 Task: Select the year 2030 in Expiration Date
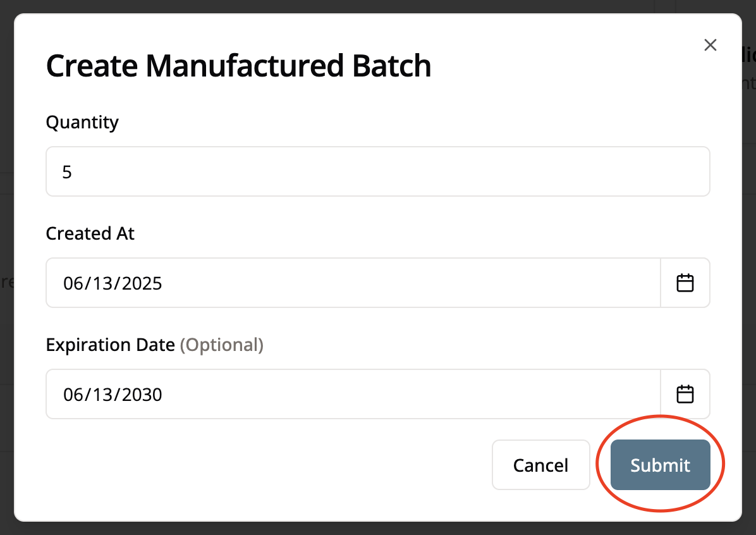coord(142,395)
